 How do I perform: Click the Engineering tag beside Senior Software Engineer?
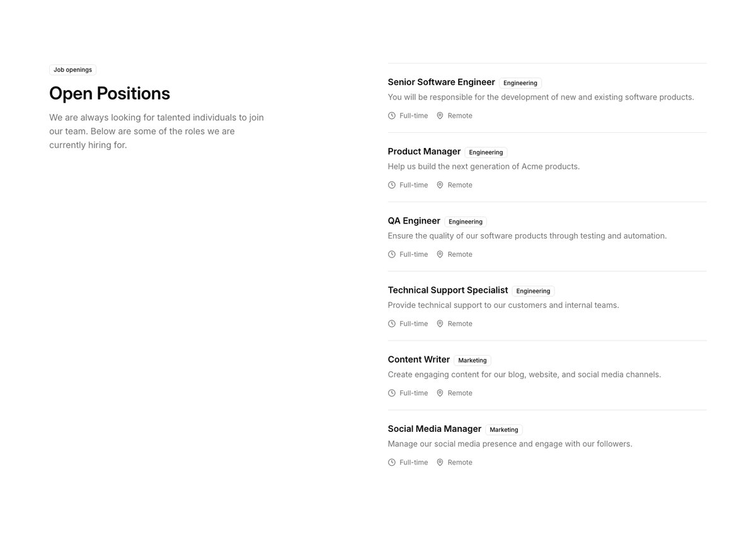coord(520,83)
